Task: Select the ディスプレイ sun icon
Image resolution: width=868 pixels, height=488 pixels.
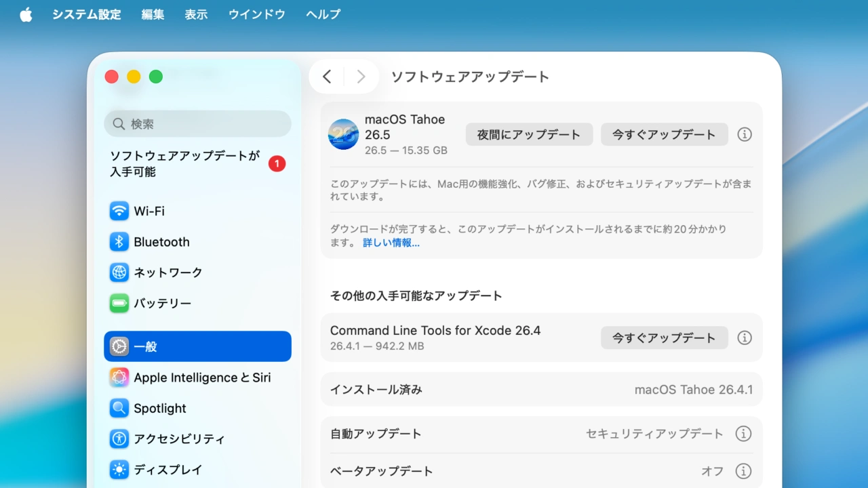Action: click(119, 469)
